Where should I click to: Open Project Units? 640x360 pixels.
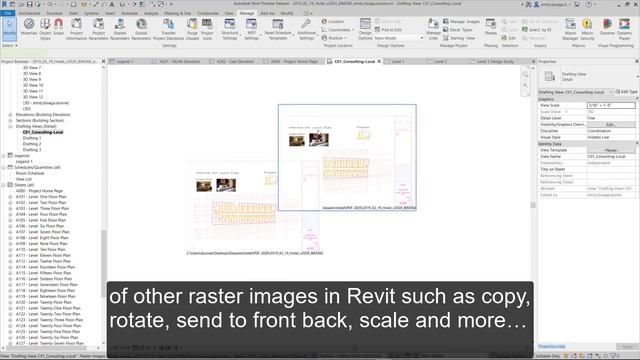coord(207,29)
